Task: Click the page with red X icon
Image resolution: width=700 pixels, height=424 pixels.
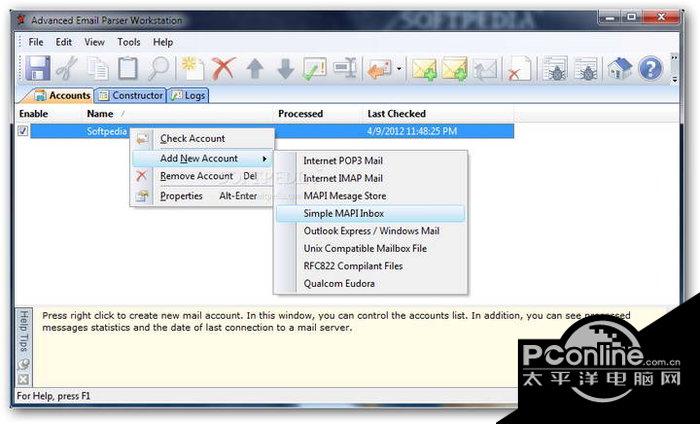Action: point(520,69)
